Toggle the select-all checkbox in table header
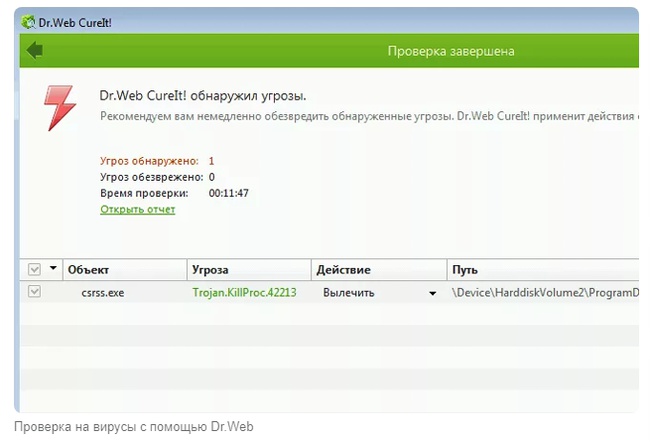This screenshot has height=442, width=650. 34,270
